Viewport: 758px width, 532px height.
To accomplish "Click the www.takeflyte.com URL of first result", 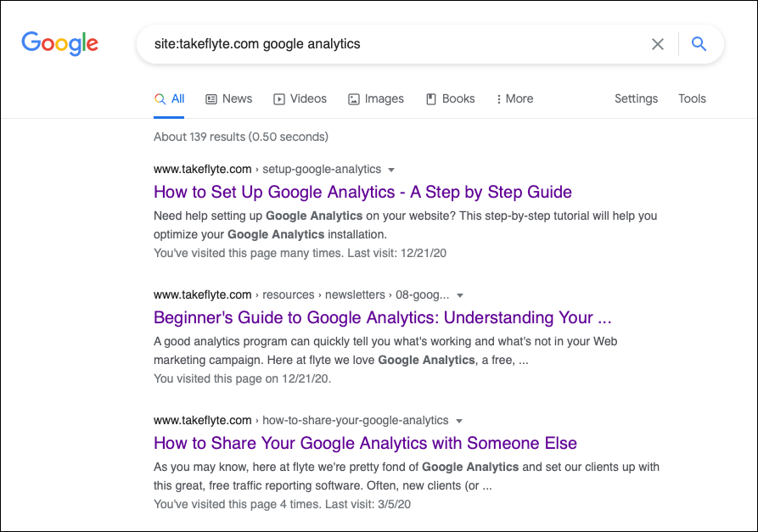I will click(x=202, y=169).
